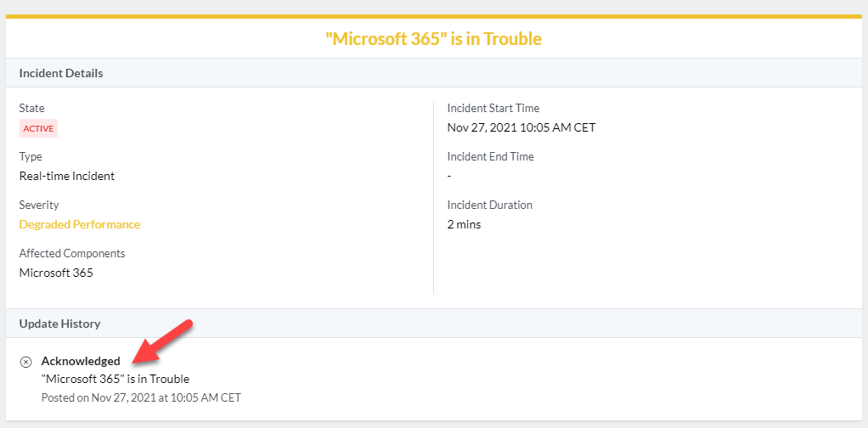Click the Incident End Time dash value
The image size is (868, 428).
(x=449, y=176)
